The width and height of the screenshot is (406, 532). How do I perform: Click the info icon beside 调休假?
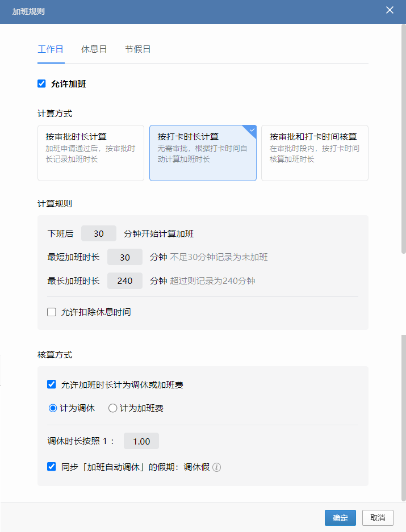[x=216, y=467]
